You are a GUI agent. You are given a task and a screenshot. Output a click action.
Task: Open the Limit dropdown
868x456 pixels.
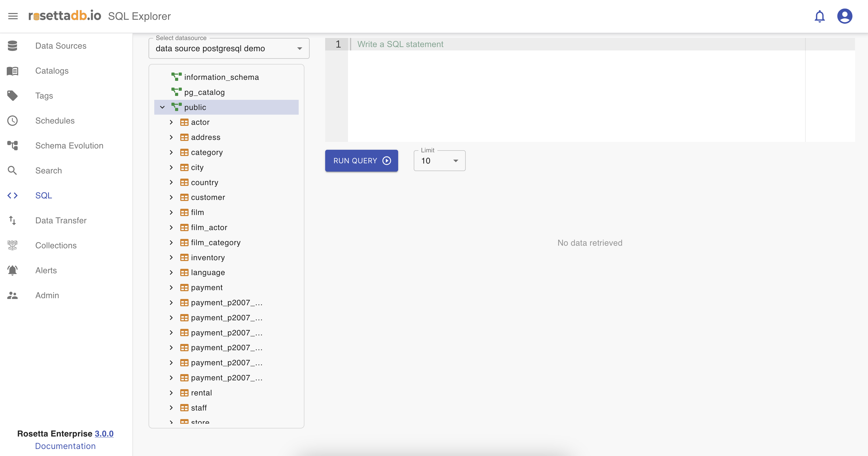(x=439, y=161)
